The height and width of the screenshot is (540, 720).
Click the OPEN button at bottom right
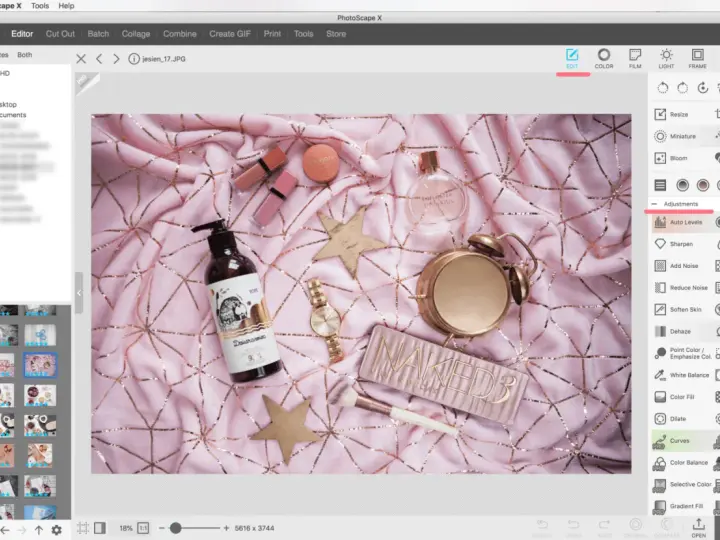pyautogui.click(x=698, y=527)
